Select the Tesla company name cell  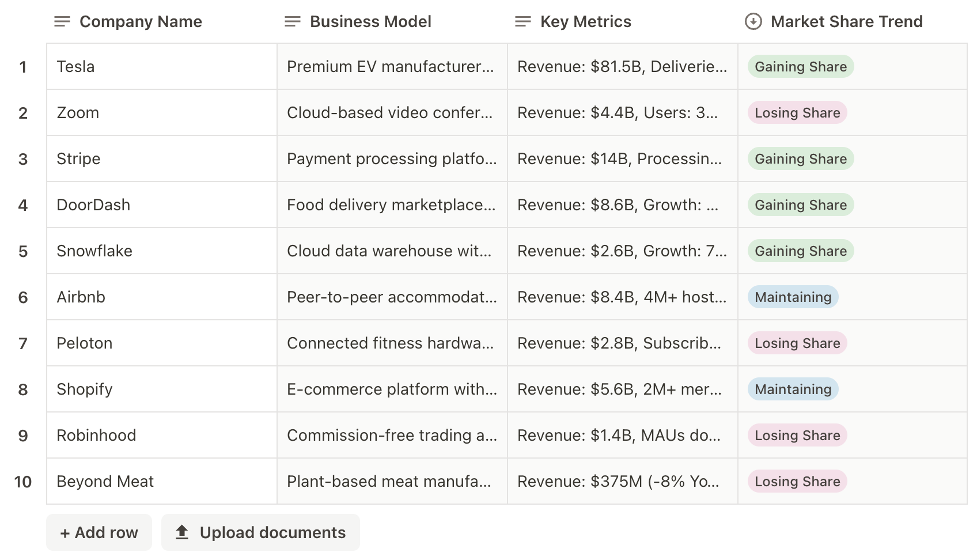pyautogui.click(x=162, y=66)
